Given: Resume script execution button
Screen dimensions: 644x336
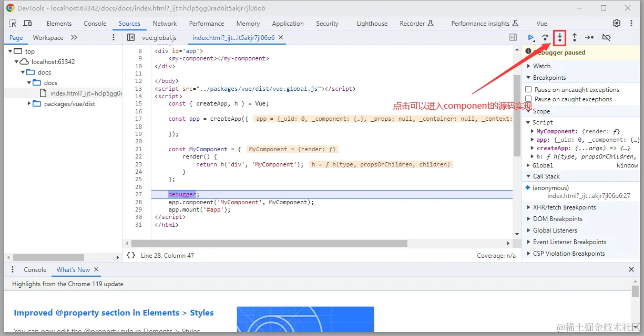Looking at the screenshot, I should tap(531, 38).
